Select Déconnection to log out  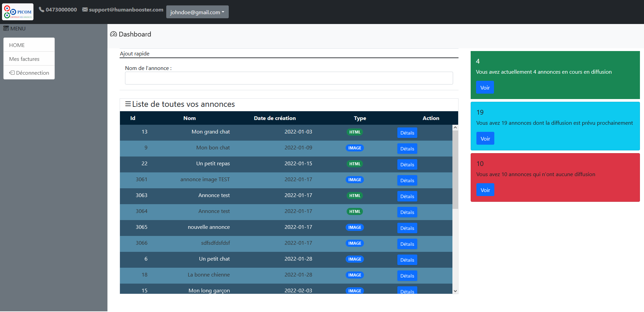point(29,73)
